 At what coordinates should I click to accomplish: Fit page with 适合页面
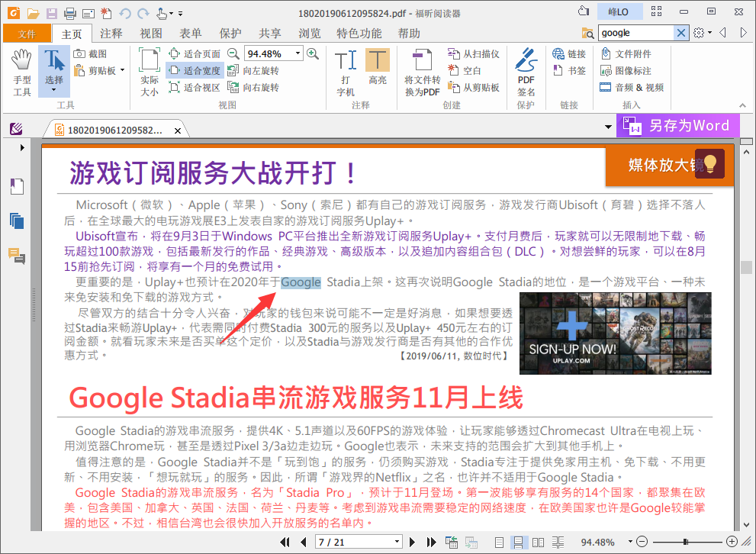pyautogui.click(x=195, y=54)
